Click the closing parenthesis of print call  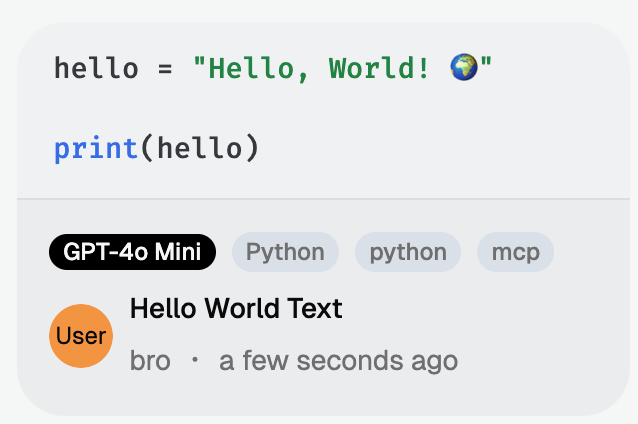(x=252, y=149)
